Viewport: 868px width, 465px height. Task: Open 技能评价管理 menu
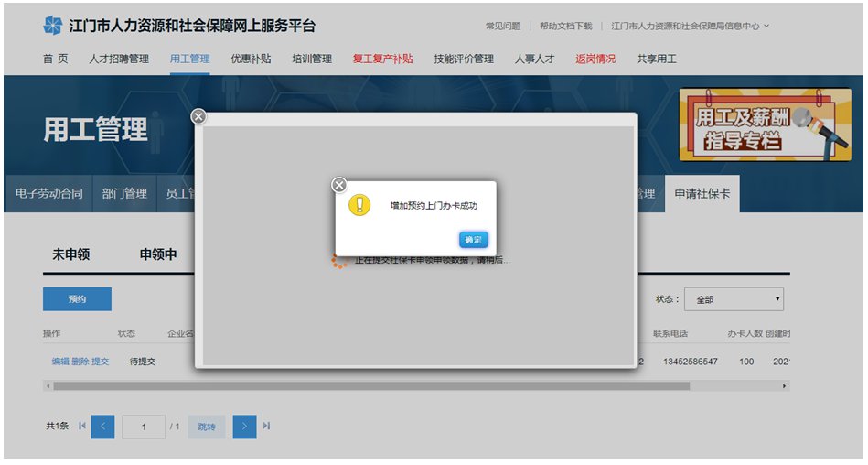click(464, 59)
